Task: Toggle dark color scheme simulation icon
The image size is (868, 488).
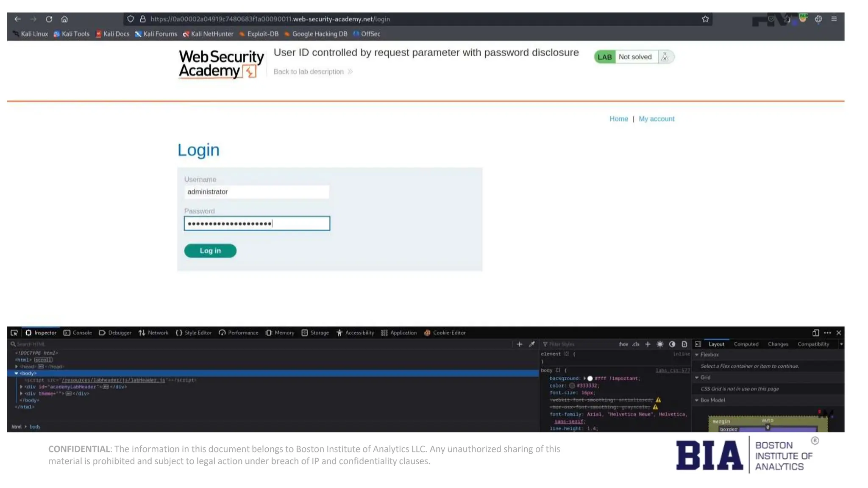Action: pyautogui.click(x=672, y=344)
